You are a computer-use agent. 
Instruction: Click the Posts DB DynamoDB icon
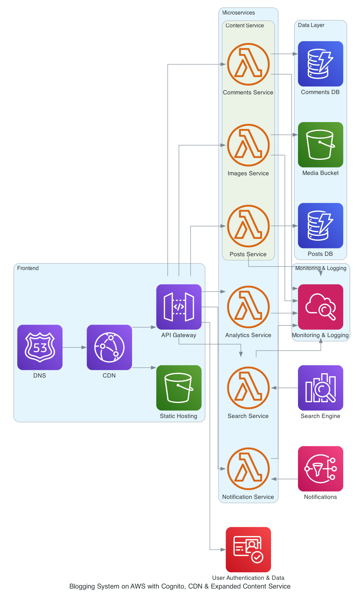321,226
